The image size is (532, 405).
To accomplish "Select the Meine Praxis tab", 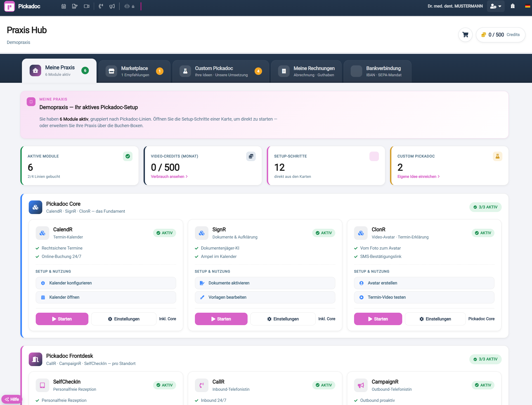I will [x=59, y=71].
